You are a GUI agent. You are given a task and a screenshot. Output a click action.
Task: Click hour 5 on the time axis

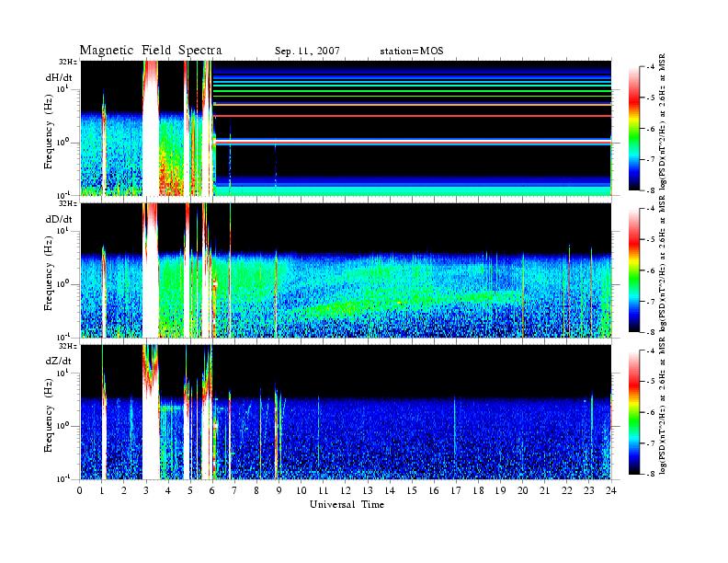point(190,490)
